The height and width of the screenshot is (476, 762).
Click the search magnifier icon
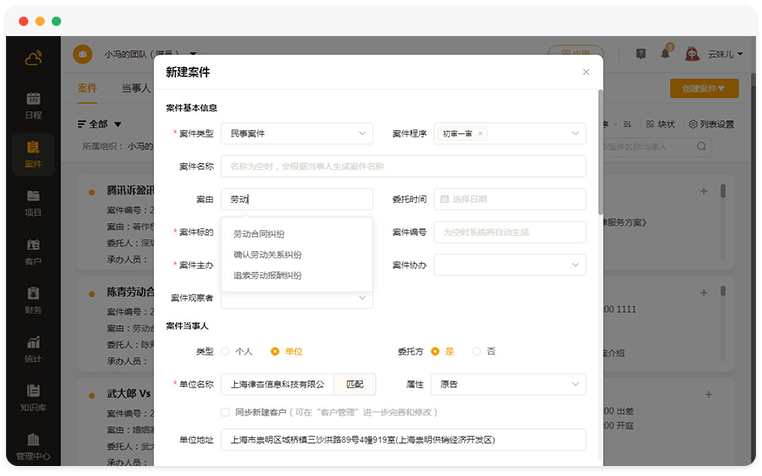pos(701,146)
